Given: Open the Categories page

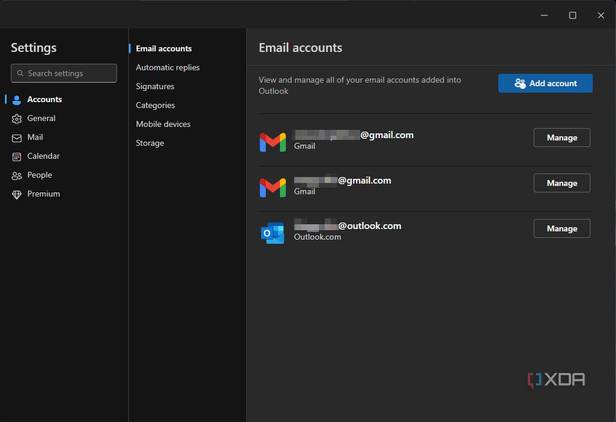Looking at the screenshot, I should [155, 105].
